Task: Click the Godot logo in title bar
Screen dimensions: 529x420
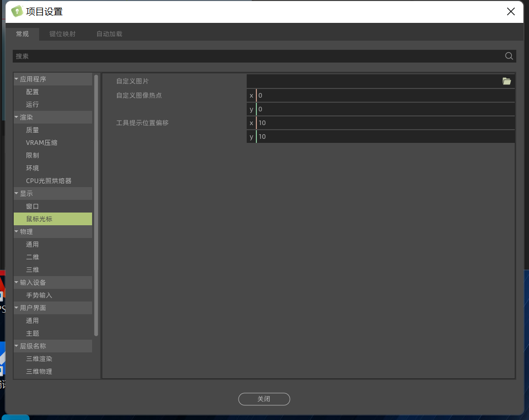Action: pos(16,12)
